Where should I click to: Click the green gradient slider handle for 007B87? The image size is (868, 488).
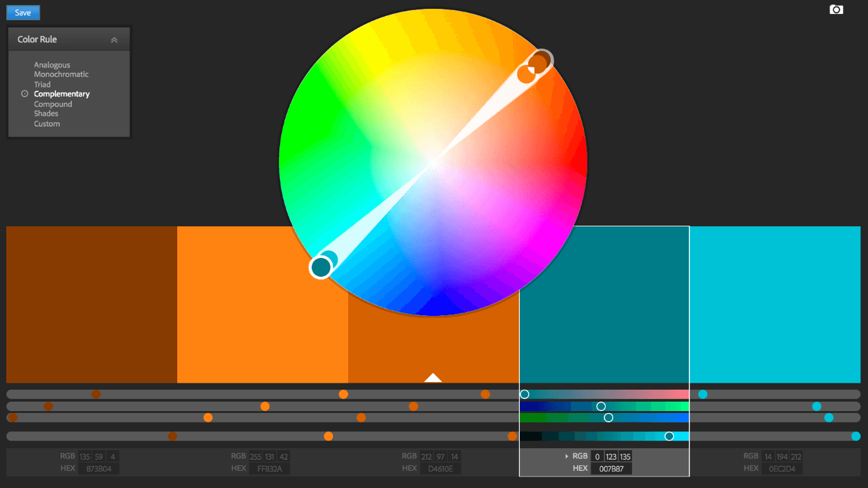pos(601,406)
